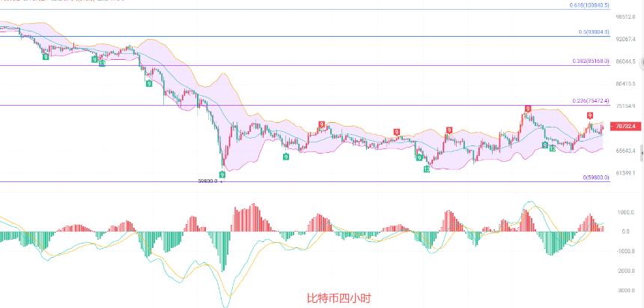
Task: Collapse the side panel using the right-edge arrow near 65643.4
Action: 642,154
